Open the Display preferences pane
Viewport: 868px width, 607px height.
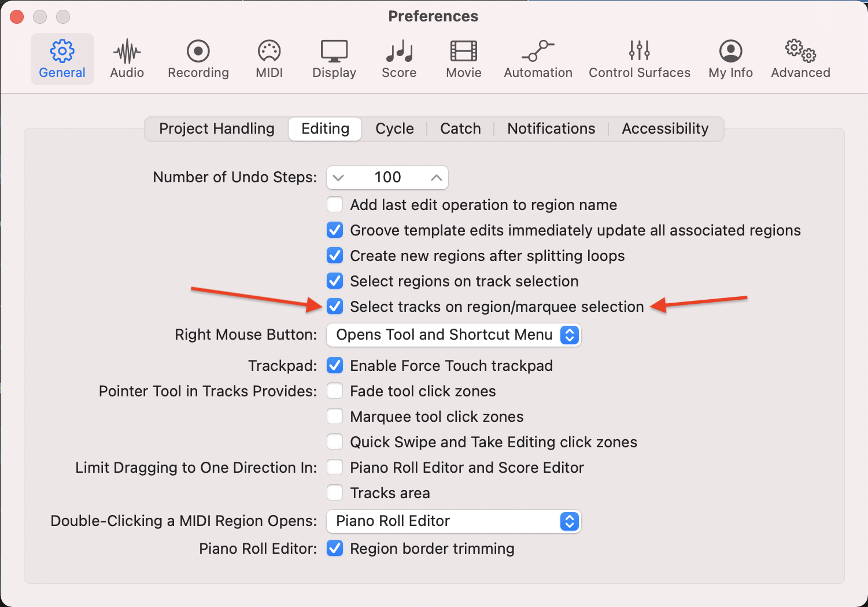click(x=334, y=59)
